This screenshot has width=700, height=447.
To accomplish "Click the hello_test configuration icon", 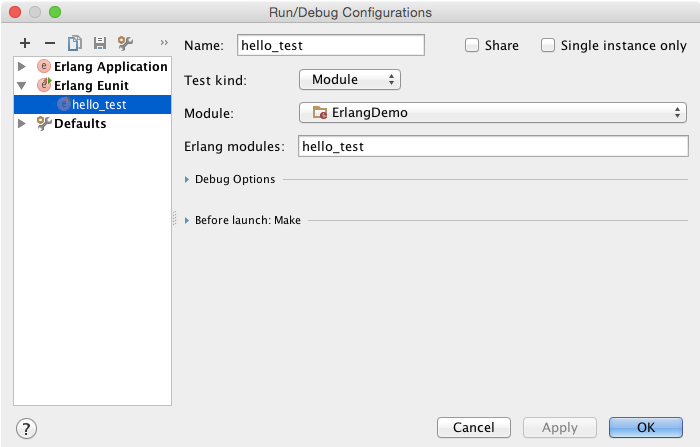I will click(64, 104).
